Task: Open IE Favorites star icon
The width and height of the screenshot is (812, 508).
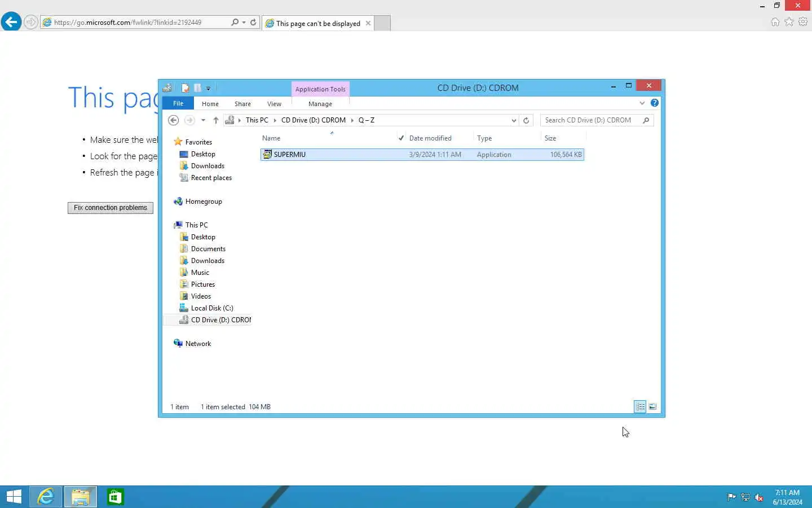Action: (789, 21)
